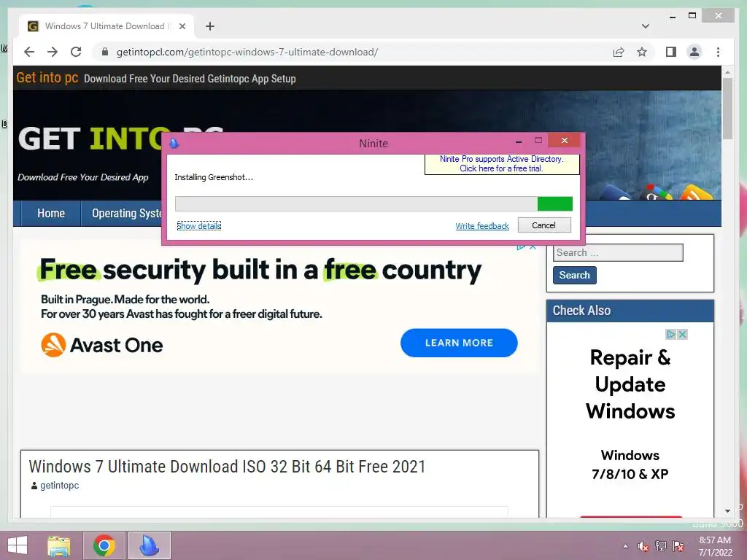Click the page scrollbar up arrow
The height and width of the screenshot is (560, 747).
[x=727, y=72]
